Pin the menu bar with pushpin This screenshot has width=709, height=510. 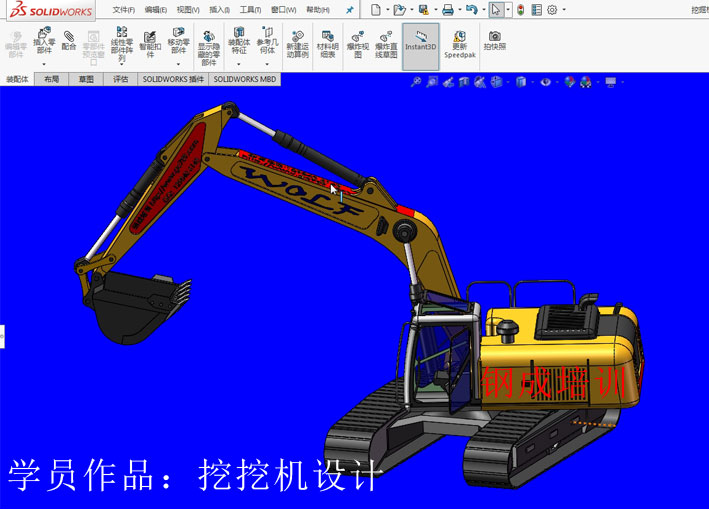[x=349, y=10]
